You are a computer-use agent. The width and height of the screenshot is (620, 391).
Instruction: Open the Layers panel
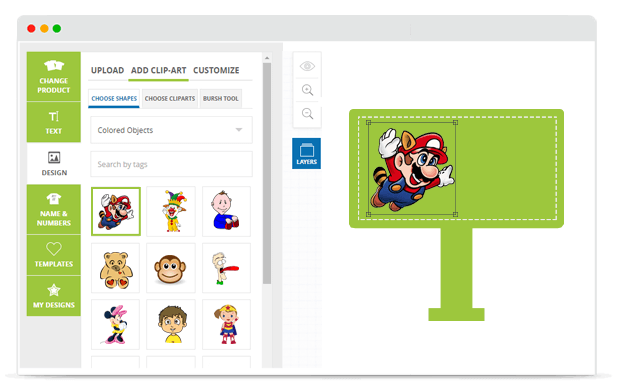pos(306,153)
